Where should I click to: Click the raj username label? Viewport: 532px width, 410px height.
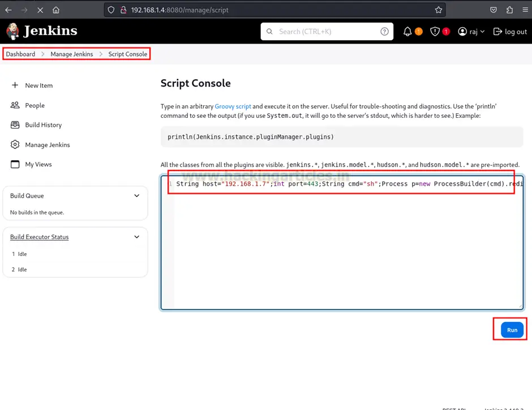pos(473,32)
